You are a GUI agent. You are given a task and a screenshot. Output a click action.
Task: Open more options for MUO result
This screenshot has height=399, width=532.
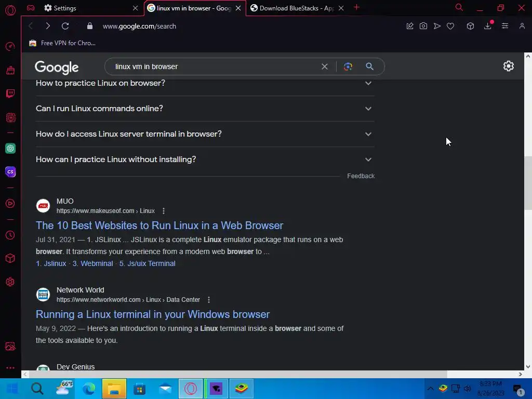coord(164,211)
